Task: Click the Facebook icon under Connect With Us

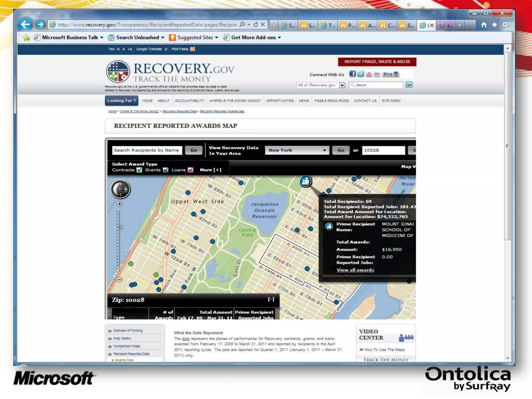Action: (352, 74)
